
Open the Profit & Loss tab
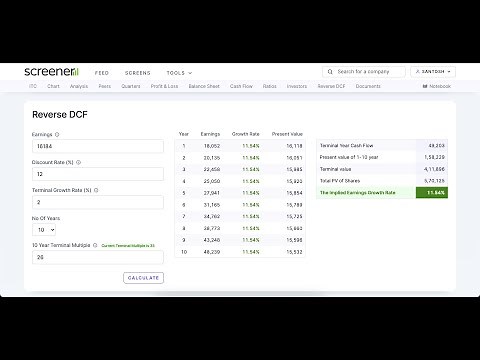[164, 86]
